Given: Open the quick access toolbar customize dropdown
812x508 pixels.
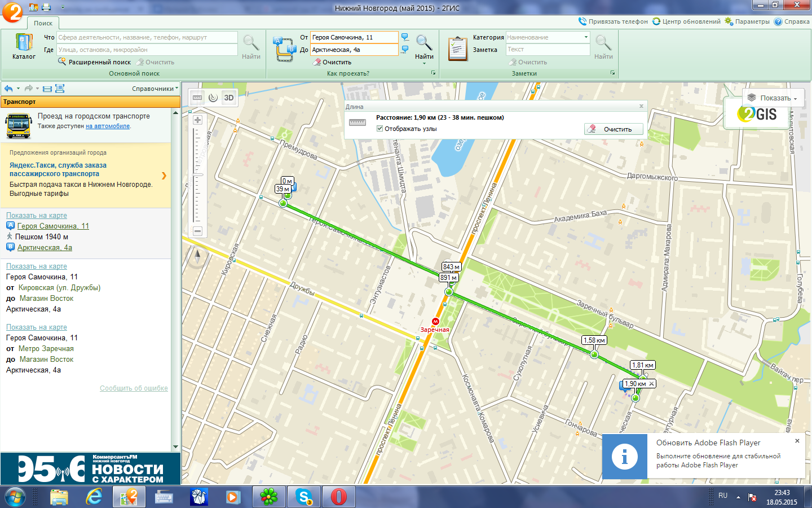Looking at the screenshot, I should point(63,7).
